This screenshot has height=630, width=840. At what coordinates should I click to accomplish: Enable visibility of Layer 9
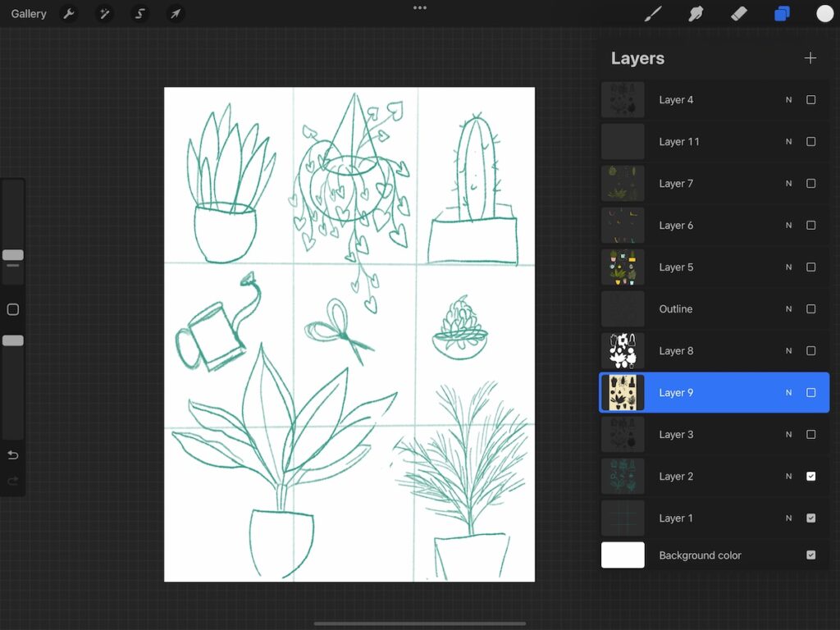click(810, 392)
